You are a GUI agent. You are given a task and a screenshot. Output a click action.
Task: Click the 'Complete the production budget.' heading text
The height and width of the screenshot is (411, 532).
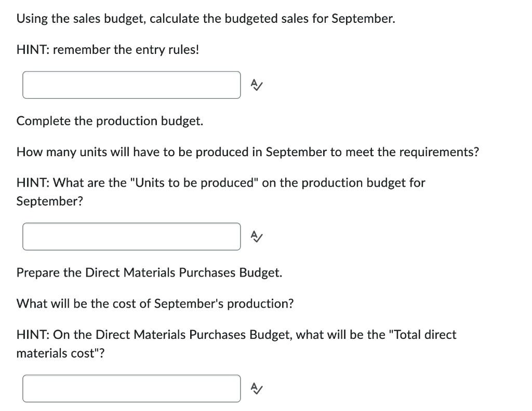pyautogui.click(x=110, y=121)
